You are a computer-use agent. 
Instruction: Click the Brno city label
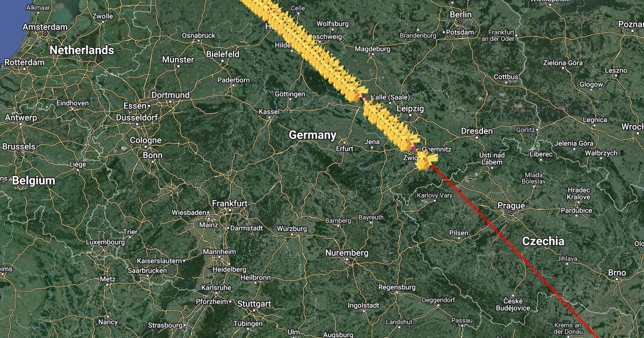click(617, 273)
